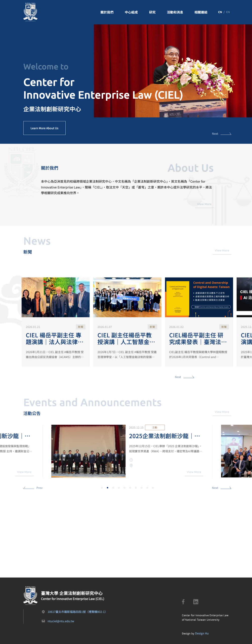Open View More on 2025.12.15 event card
252x644 pixels.
(194, 472)
